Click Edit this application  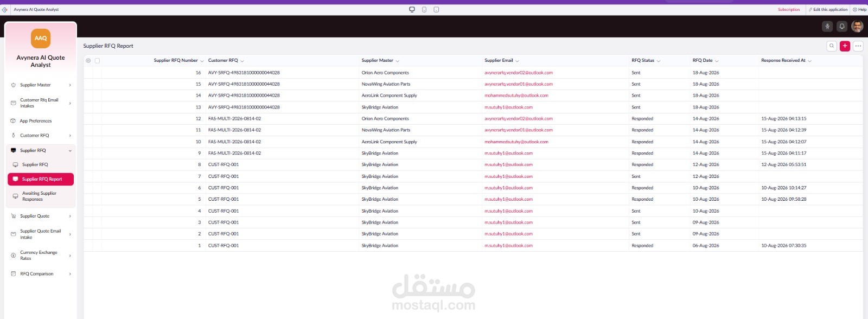coord(828,10)
